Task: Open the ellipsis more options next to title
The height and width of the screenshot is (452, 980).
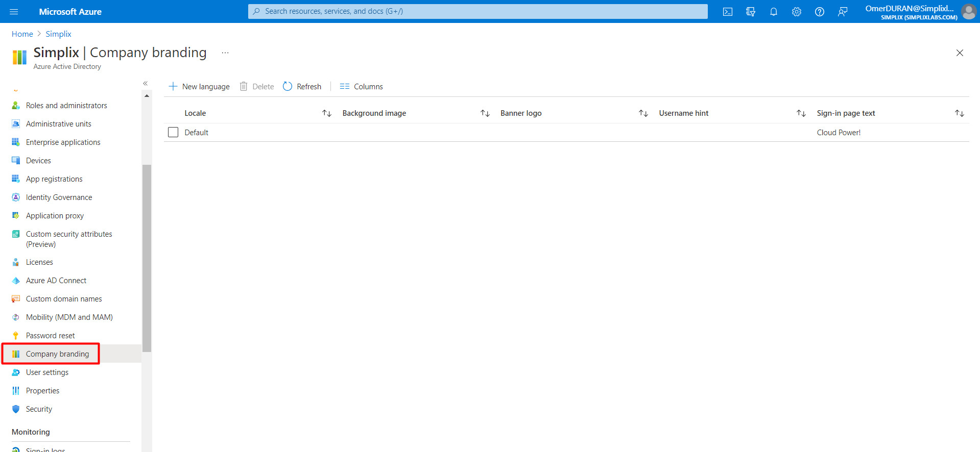Action: tap(225, 53)
